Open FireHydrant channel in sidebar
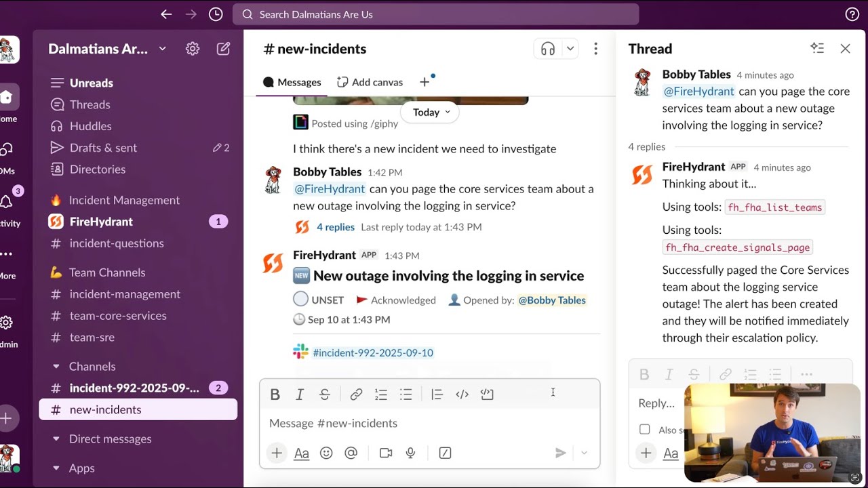Screen dimensions: 868x488 [x=138, y=222]
